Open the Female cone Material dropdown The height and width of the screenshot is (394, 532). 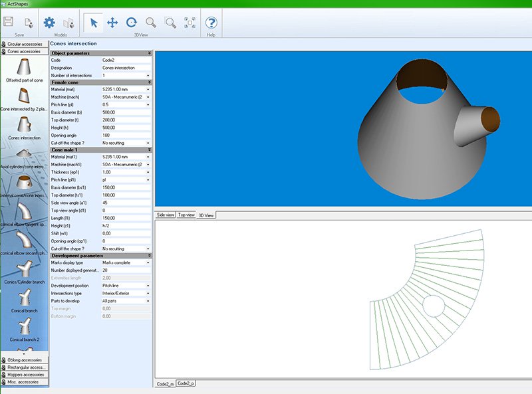coord(148,89)
